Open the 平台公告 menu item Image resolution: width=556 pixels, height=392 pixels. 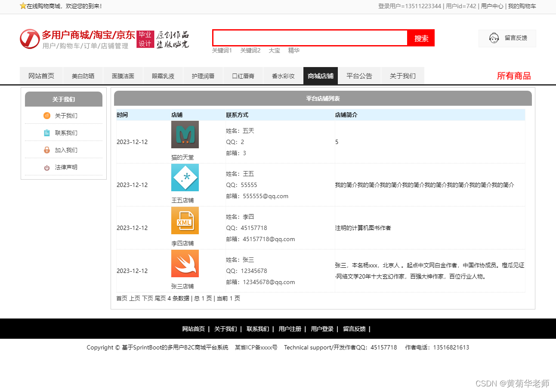[361, 75]
